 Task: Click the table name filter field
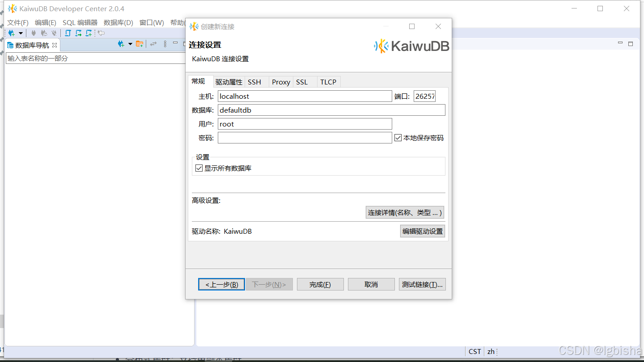tap(96, 58)
